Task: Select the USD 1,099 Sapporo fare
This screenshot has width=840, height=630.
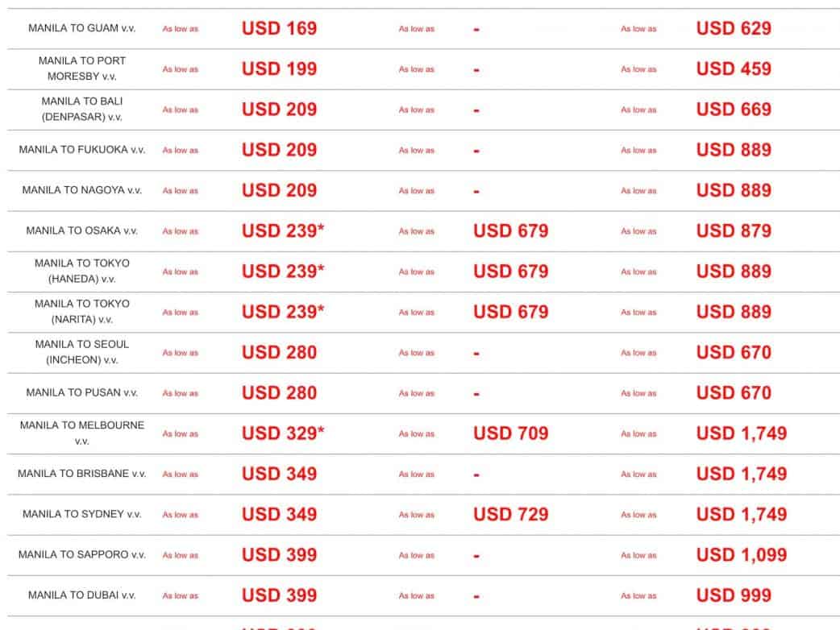Action: pos(741,555)
